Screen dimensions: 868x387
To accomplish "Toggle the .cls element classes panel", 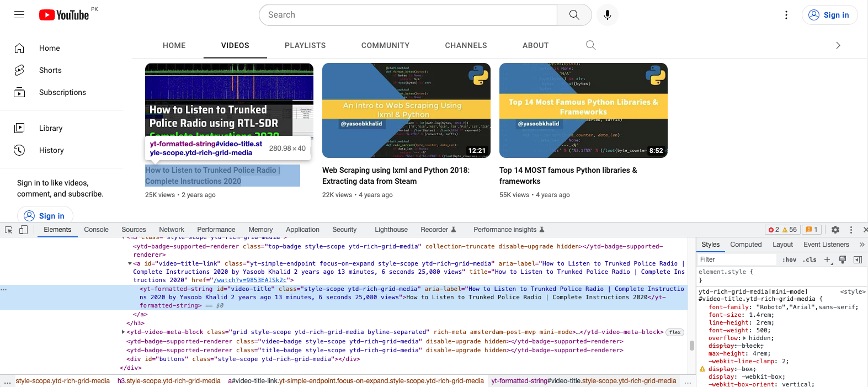I will [810, 259].
